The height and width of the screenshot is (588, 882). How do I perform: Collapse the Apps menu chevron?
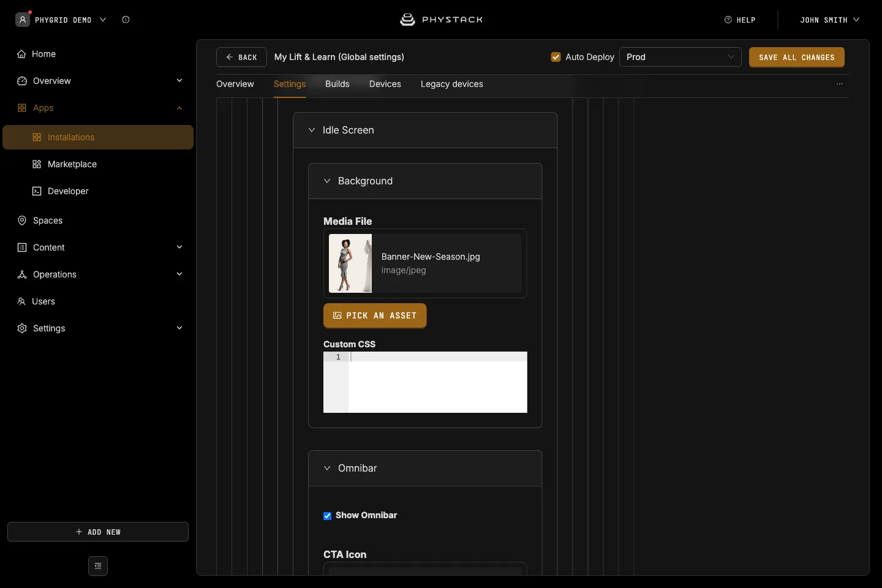[x=179, y=108]
